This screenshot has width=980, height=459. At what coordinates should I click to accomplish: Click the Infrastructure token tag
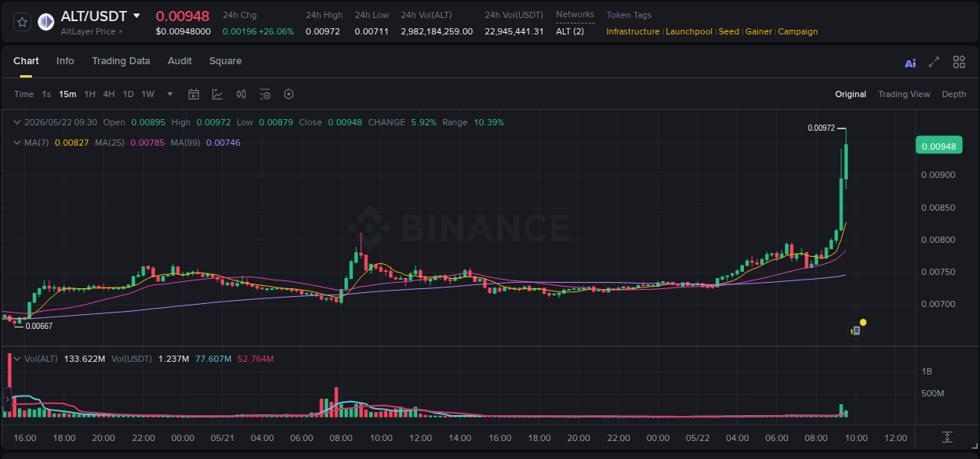pyautogui.click(x=633, y=31)
